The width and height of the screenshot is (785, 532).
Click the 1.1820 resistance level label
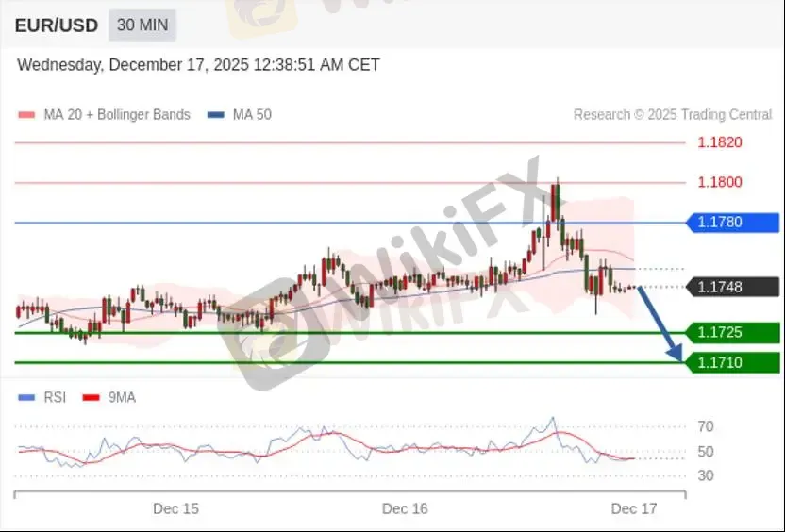(x=720, y=142)
